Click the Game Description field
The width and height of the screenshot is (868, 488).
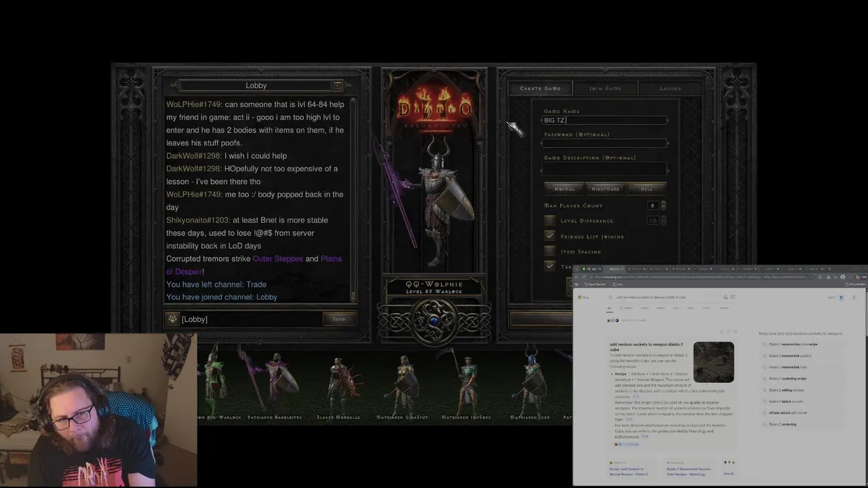605,169
